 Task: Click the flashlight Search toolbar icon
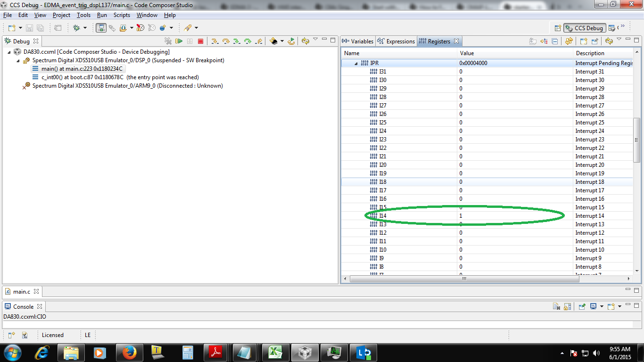coord(188,28)
